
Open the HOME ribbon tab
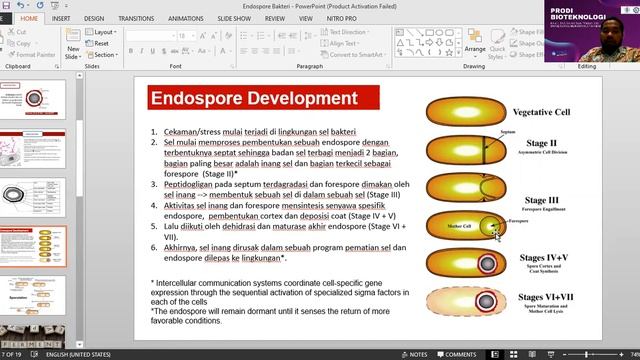29,18
